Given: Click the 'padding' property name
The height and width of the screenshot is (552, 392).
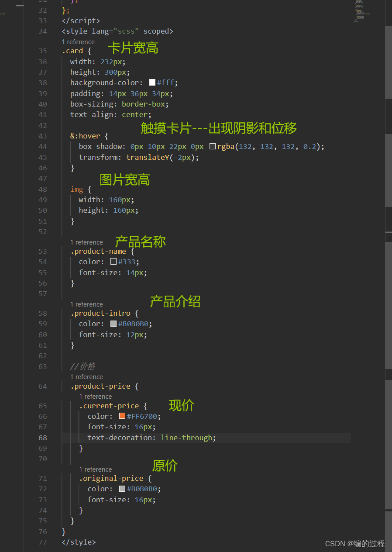Looking at the screenshot, I should pyautogui.click(x=85, y=93).
